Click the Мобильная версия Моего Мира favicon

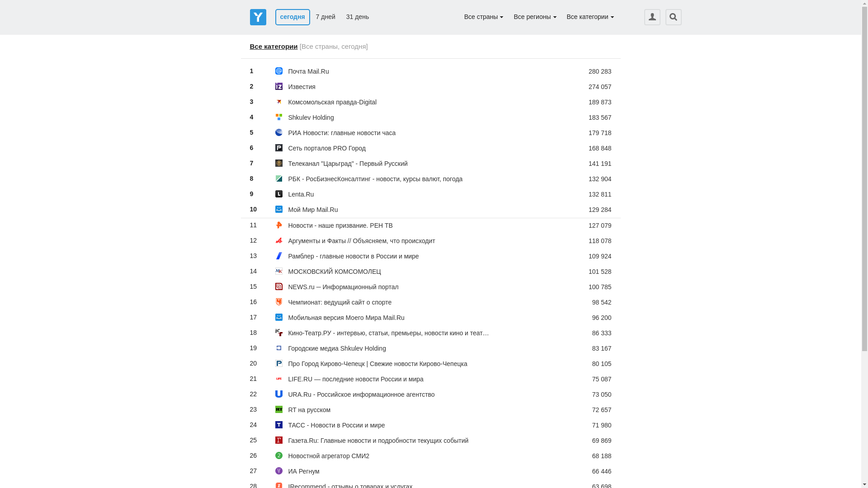(279, 318)
